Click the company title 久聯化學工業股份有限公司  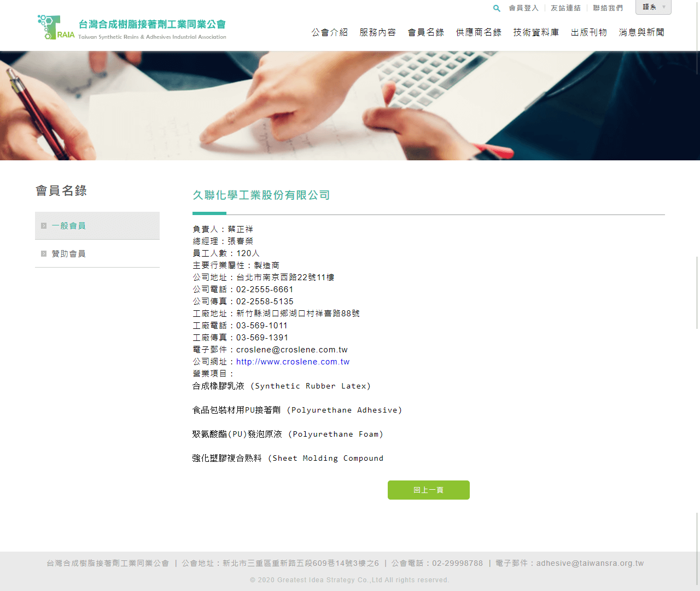pyautogui.click(x=261, y=195)
